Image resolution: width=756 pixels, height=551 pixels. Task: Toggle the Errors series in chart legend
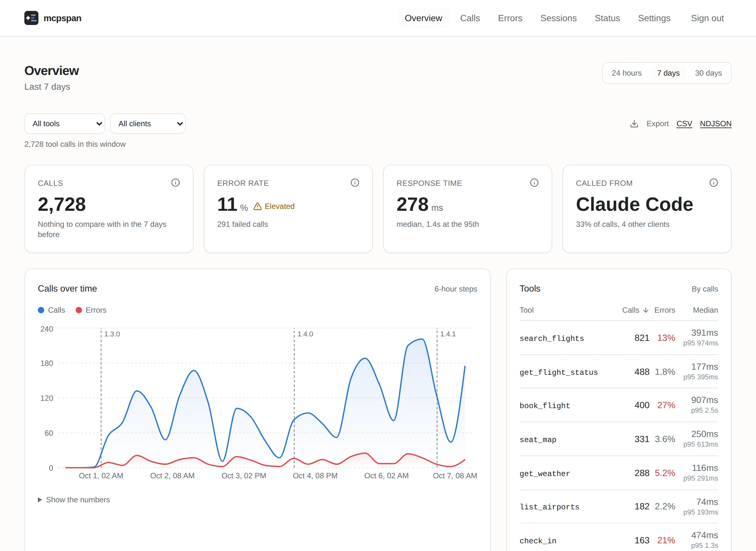[x=91, y=310]
